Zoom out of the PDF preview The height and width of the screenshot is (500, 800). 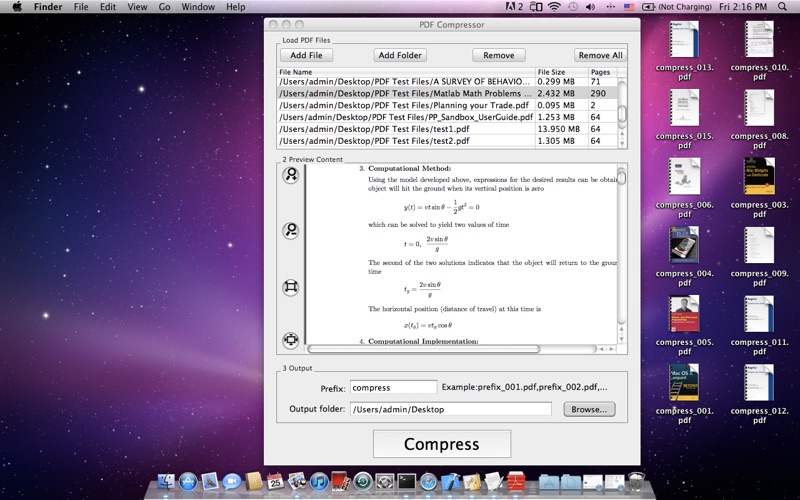coord(291,231)
